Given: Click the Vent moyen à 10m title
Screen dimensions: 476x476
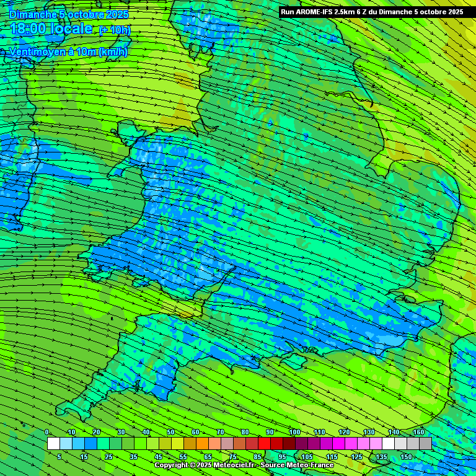Looking at the screenshot, I should [x=68, y=52].
